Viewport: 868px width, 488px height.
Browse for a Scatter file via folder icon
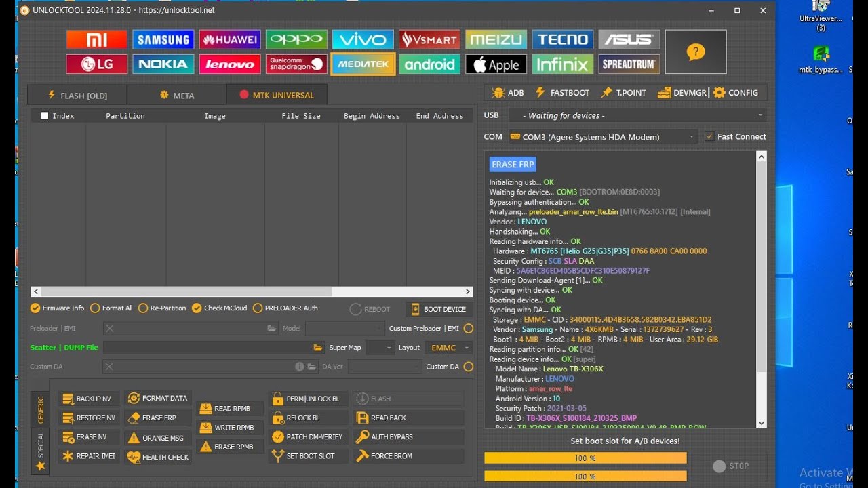coord(318,348)
